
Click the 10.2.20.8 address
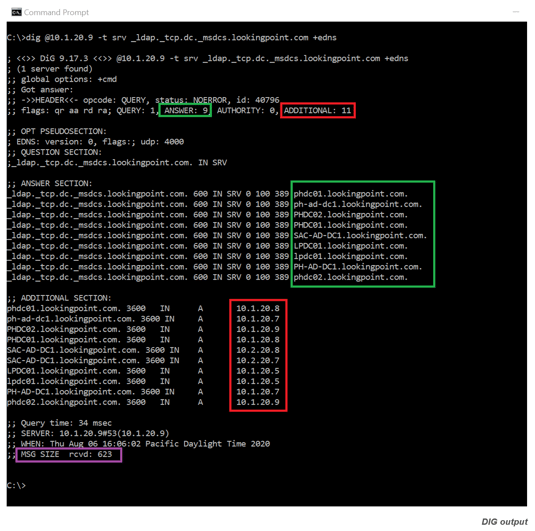[x=258, y=350]
